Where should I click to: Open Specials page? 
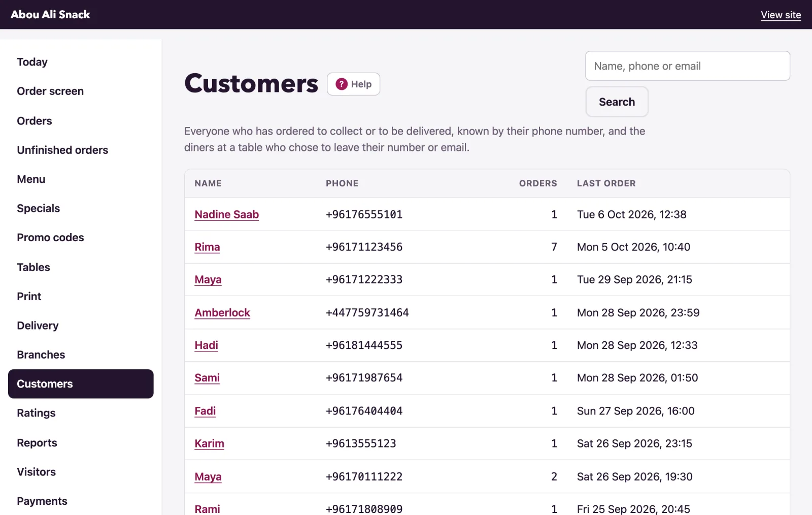(x=38, y=208)
